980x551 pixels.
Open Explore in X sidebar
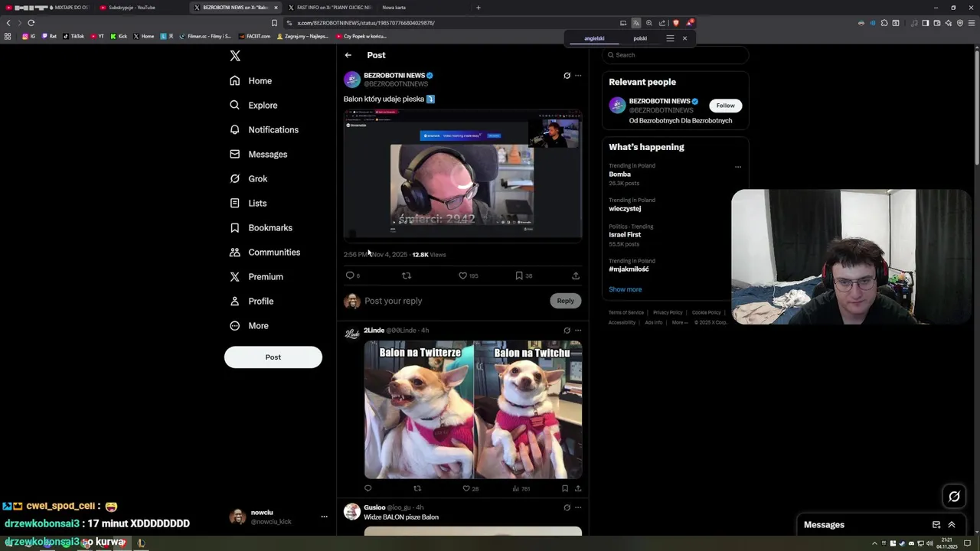253,105
